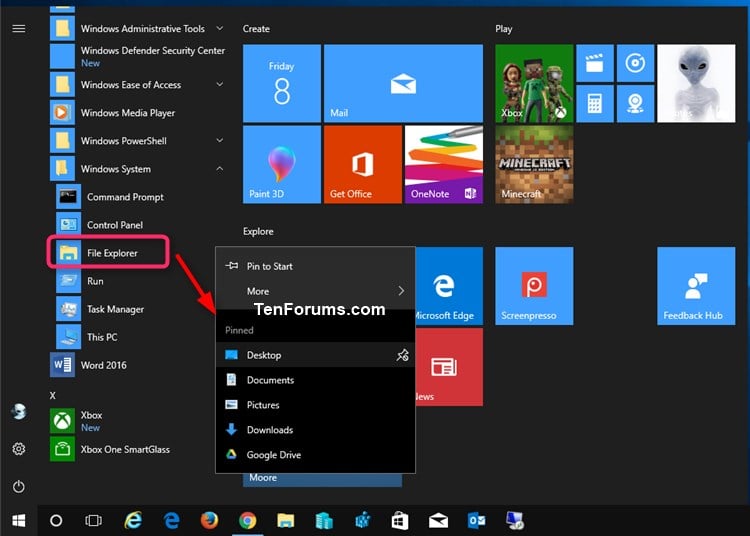Open the Mail tile
This screenshot has height=536, width=750.
[403, 83]
